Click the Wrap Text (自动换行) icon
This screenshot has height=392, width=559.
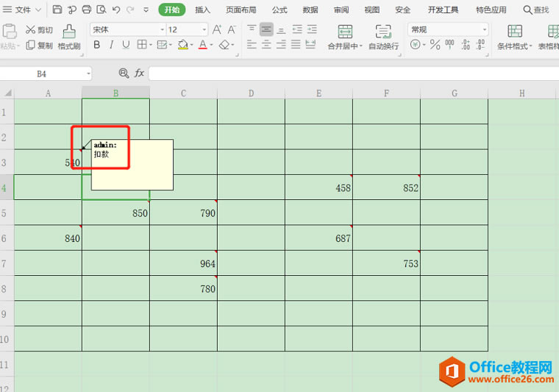tap(383, 36)
